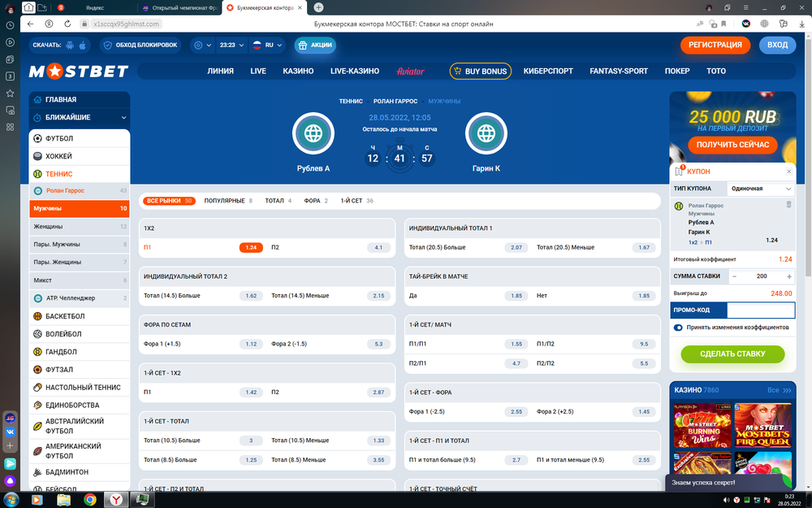The width and height of the screenshot is (812, 508).
Task: Pick the П1/П2 odds 9.5
Action: [644, 344]
